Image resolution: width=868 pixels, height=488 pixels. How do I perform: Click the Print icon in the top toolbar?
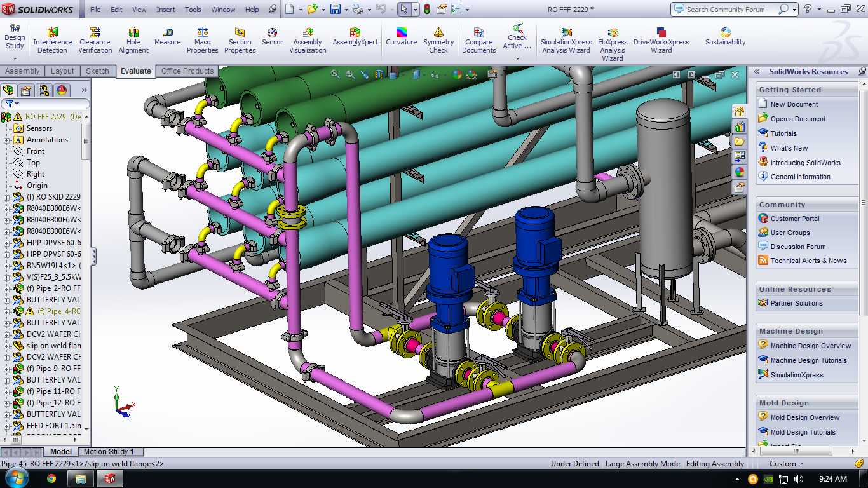tap(357, 10)
